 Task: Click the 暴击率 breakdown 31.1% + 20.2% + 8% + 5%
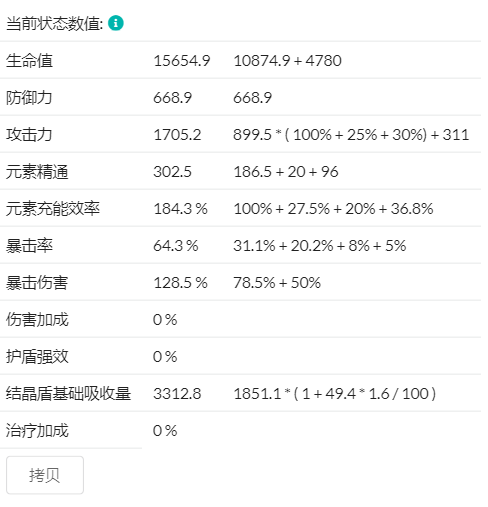tap(319, 246)
